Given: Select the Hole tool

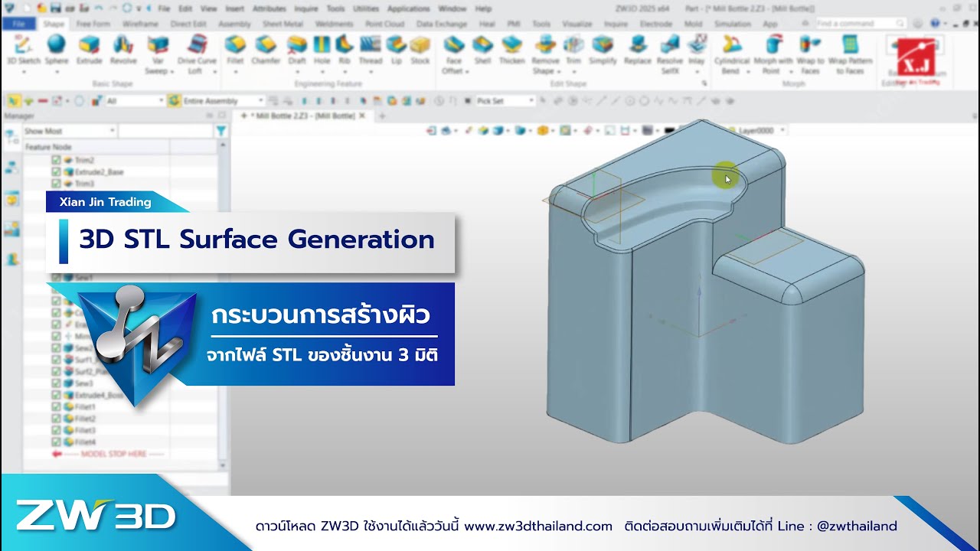Looking at the screenshot, I should click(322, 49).
